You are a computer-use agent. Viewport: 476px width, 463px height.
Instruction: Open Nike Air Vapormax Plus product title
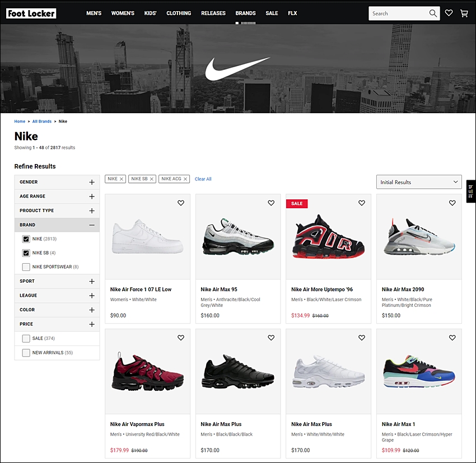click(x=137, y=424)
